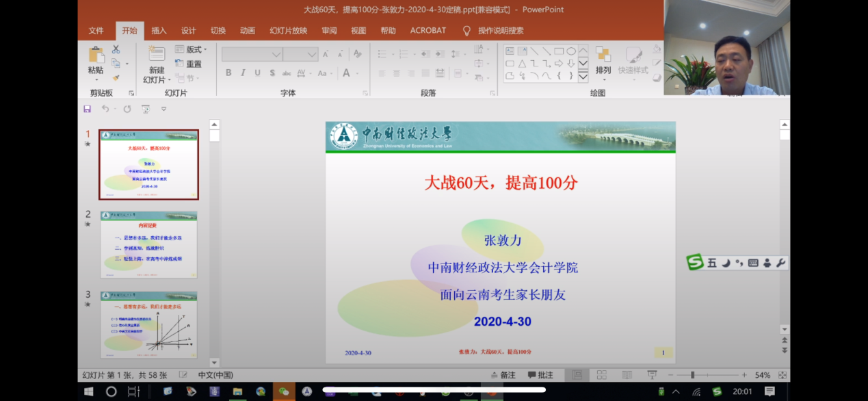Click the Cut scissors icon
868x401 pixels.
116,49
